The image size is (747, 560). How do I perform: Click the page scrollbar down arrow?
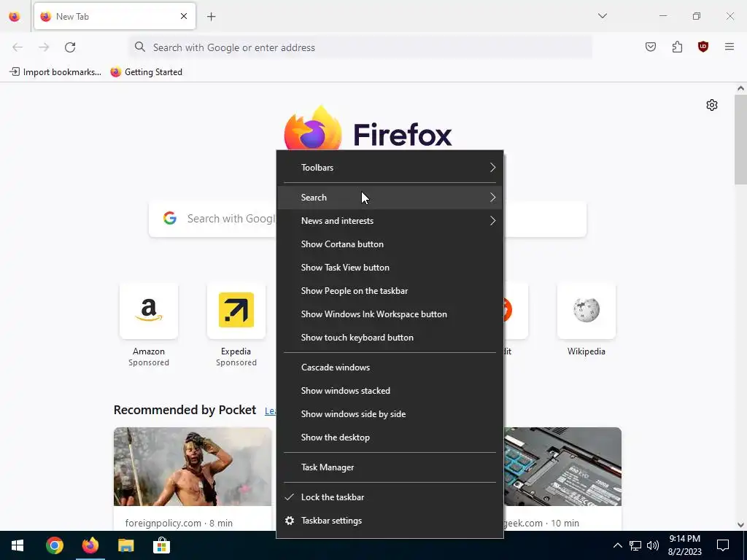740,525
